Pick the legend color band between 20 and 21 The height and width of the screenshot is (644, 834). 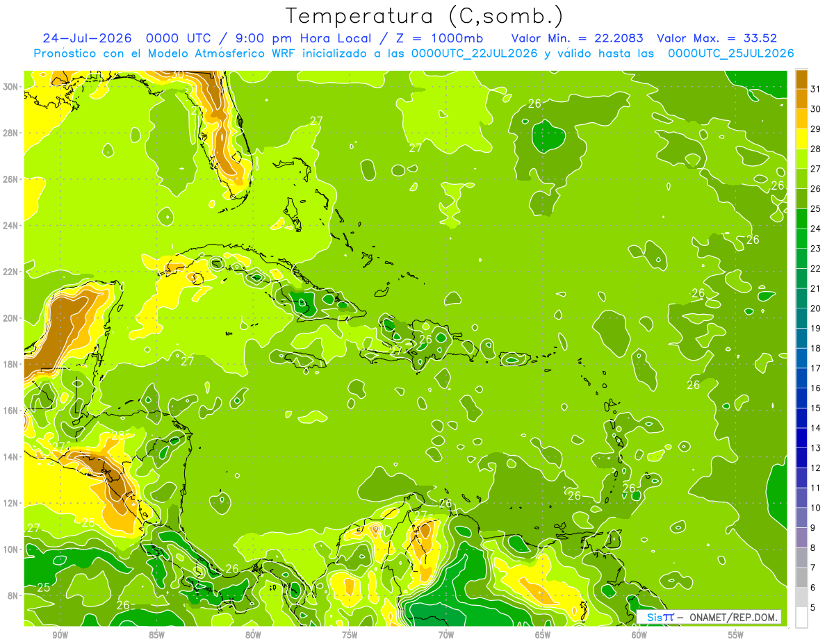[801, 297]
